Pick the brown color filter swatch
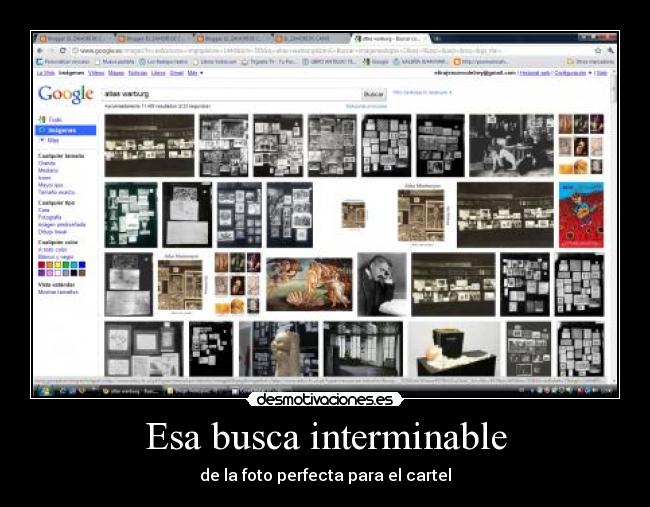The height and width of the screenshot is (507, 650). point(82,273)
